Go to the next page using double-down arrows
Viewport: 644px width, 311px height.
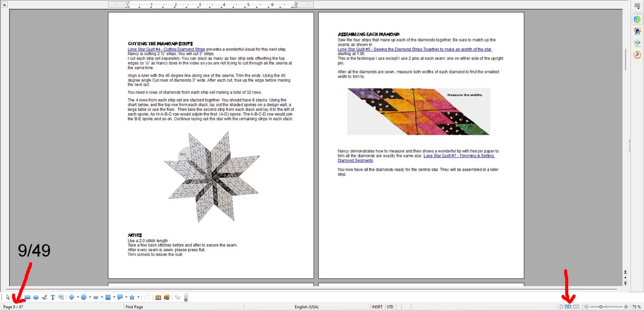(x=625, y=283)
